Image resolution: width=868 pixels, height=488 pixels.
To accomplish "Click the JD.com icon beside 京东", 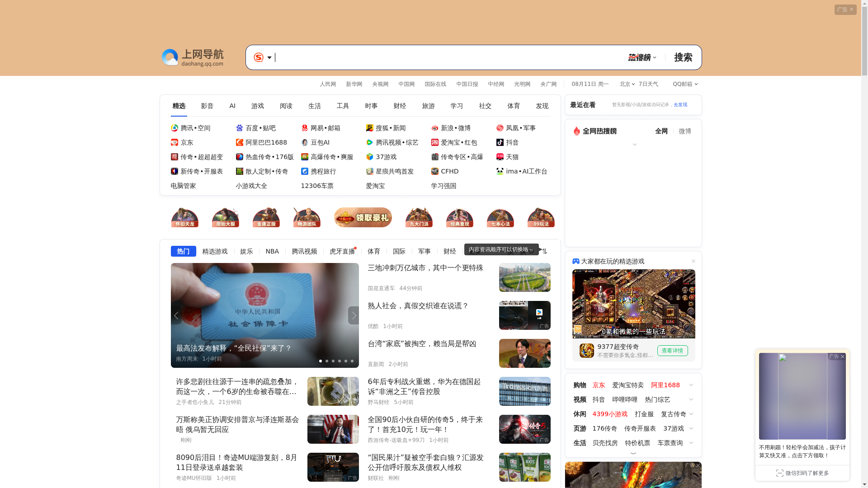I will (x=175, y=142).
